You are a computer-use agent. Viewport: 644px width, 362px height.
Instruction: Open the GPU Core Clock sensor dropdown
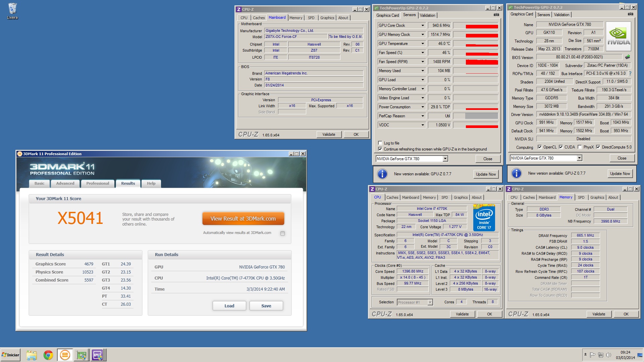pyautogui.click(x=423, y=25)
